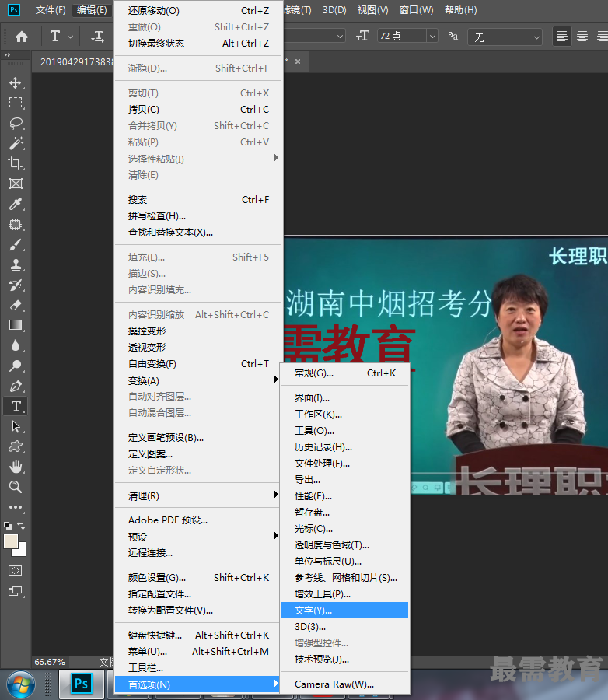Open Camera Raw(W)... preferences
The width and height of the screenshot is (608, 700).
(x=345, y=684)
